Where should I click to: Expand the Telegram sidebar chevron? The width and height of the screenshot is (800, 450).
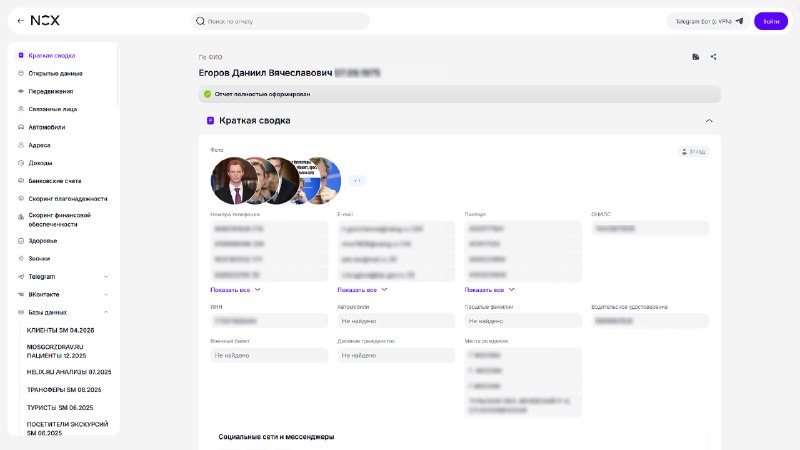tap(106, 277)
